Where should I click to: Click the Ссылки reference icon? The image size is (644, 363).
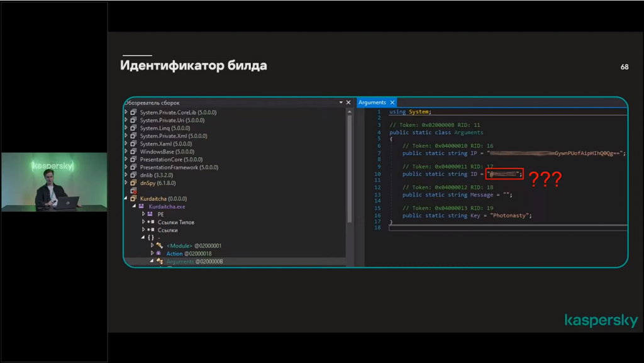pos(151,230)
